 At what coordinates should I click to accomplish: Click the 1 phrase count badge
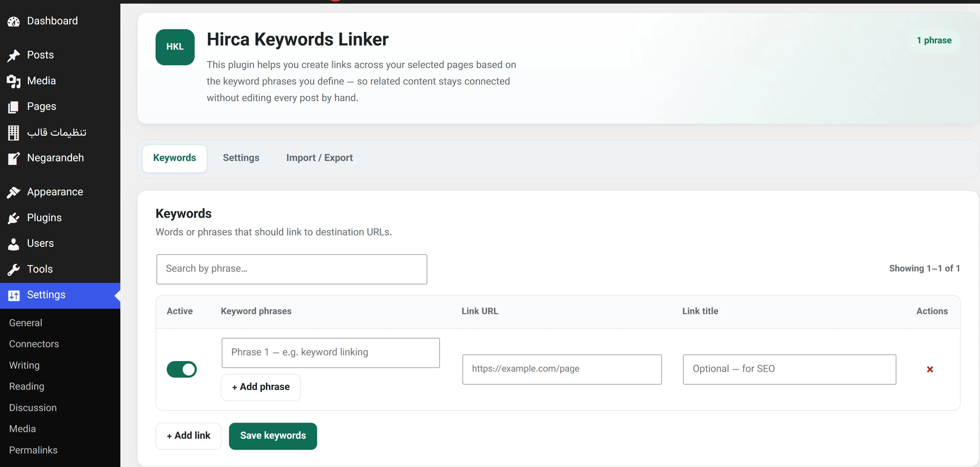[x=934, y=40]
